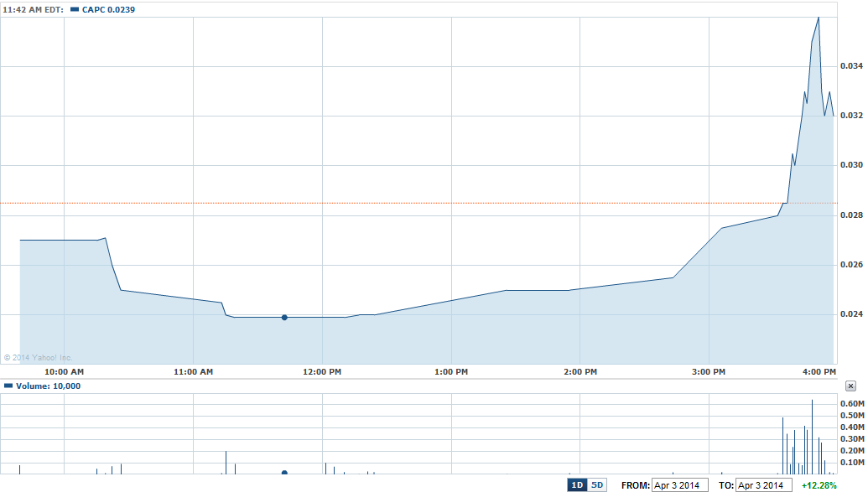Viewport: 868px width, 492px height.
Task: Click the 0.026 price axis label
Action: [851, 265]
